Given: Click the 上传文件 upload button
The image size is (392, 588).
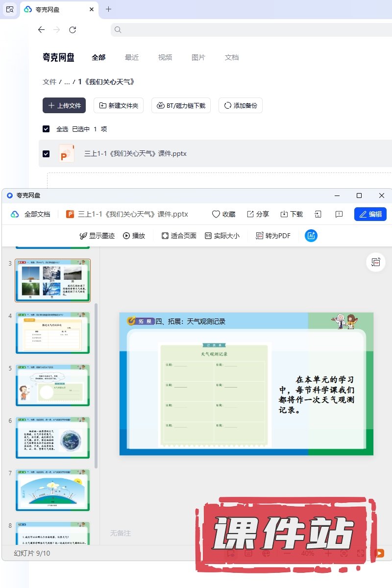Looking at the screenshot, I should click(x=64, y=105).
